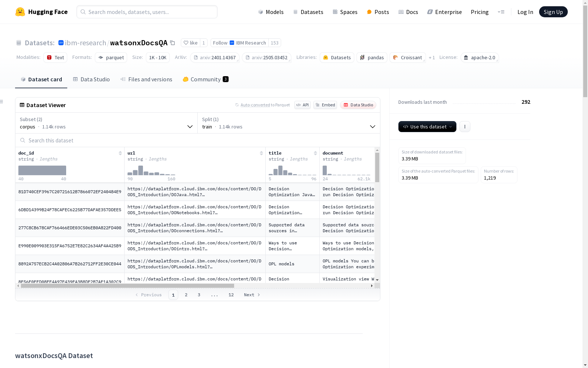Click doc_id cell starting with 277C8CB678

[x=70, y=228]
